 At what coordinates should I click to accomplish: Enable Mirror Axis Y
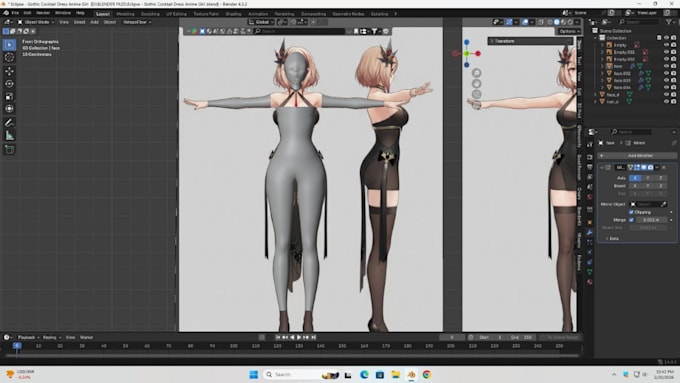[x=648, y=178]
